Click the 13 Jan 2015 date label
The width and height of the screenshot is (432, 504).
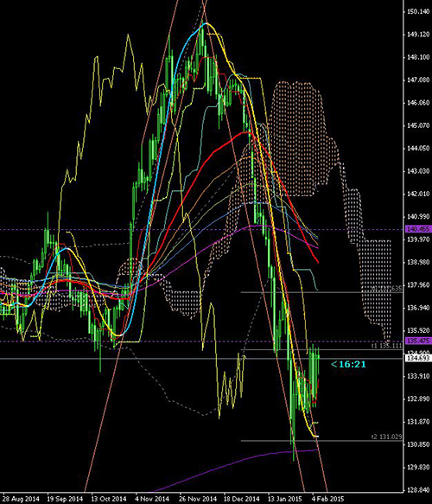click(x=284, y=499)
